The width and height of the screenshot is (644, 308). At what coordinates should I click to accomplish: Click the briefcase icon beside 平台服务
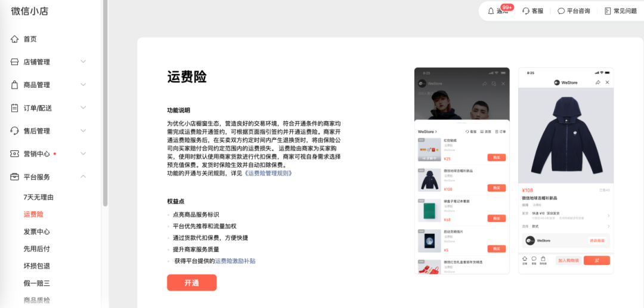coord(14,177)
